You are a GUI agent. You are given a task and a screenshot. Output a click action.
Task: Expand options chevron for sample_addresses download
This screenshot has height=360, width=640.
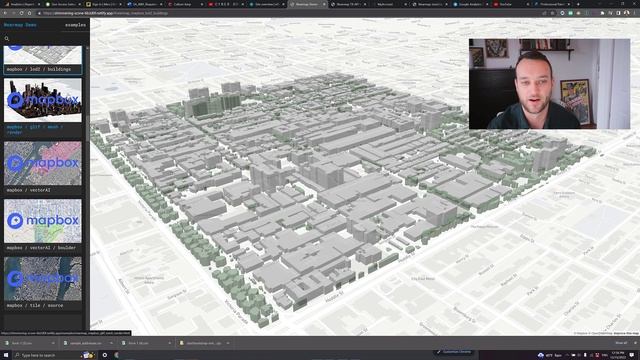pos(111,343)
